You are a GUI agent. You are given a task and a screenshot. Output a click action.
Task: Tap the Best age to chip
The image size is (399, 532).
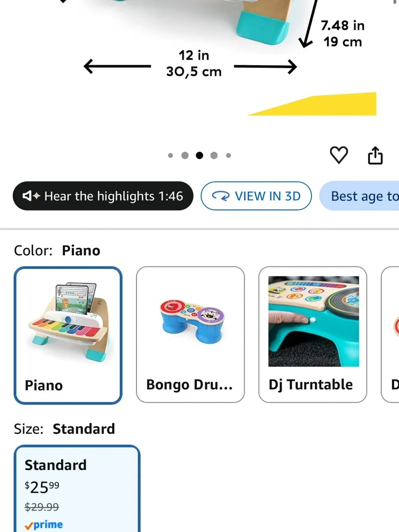point(359,196)
